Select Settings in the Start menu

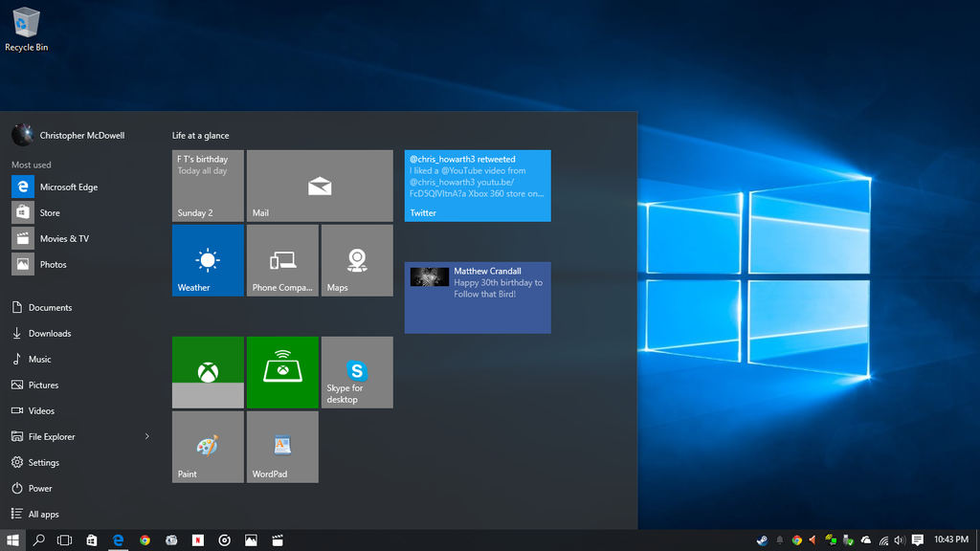point(43,463)
